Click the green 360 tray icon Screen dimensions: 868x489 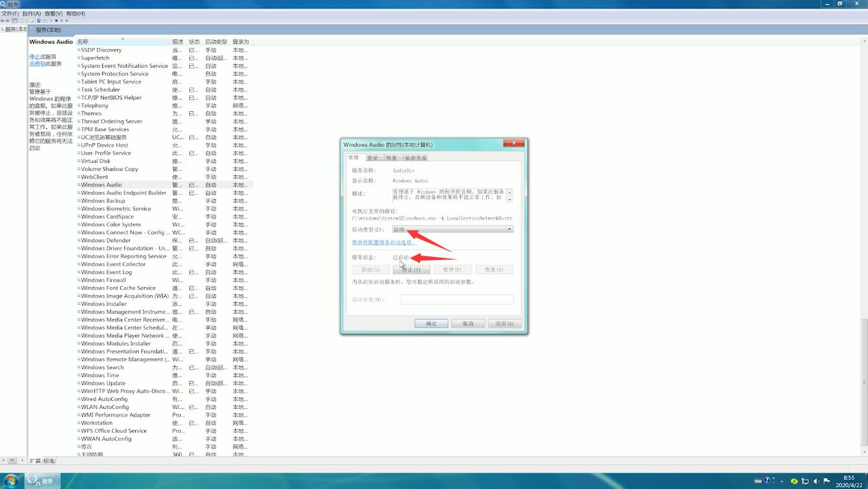point(794,481)
